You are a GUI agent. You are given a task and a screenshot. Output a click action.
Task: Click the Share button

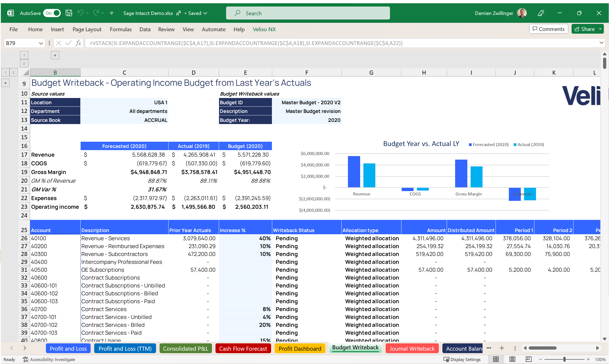(585, 29)
